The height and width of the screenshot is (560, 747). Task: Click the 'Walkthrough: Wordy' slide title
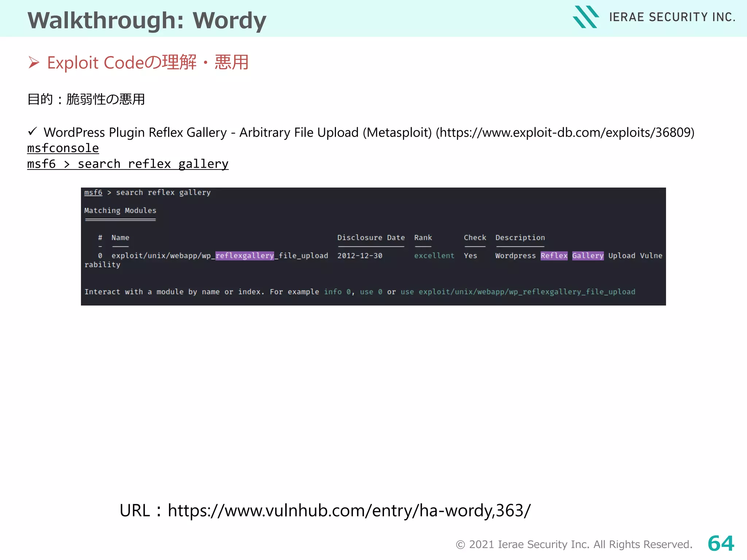pyautogui.click(x=147, y=20)
